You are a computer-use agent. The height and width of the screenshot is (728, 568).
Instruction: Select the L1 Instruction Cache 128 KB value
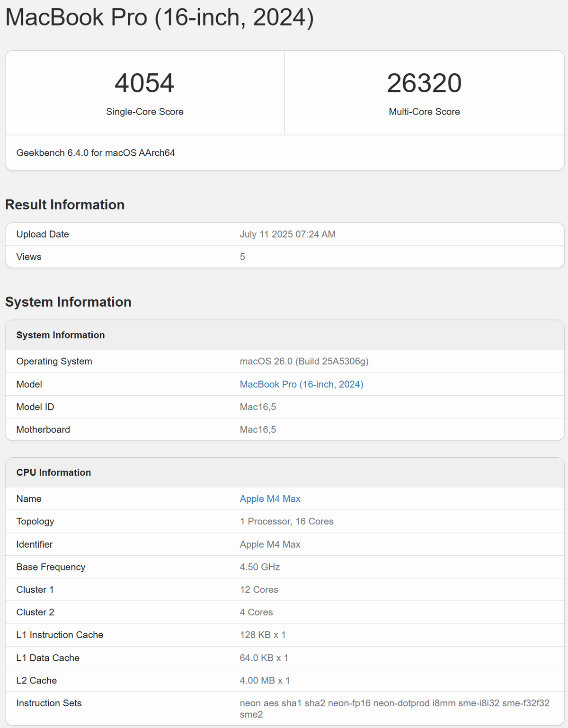click(x=263, y=635)
